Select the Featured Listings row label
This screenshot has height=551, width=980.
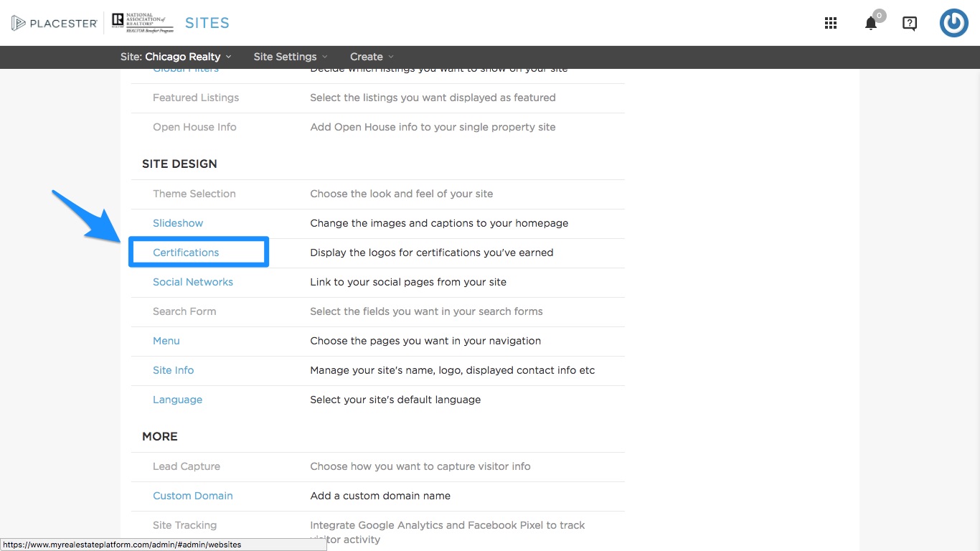click(x=196, y=98)
